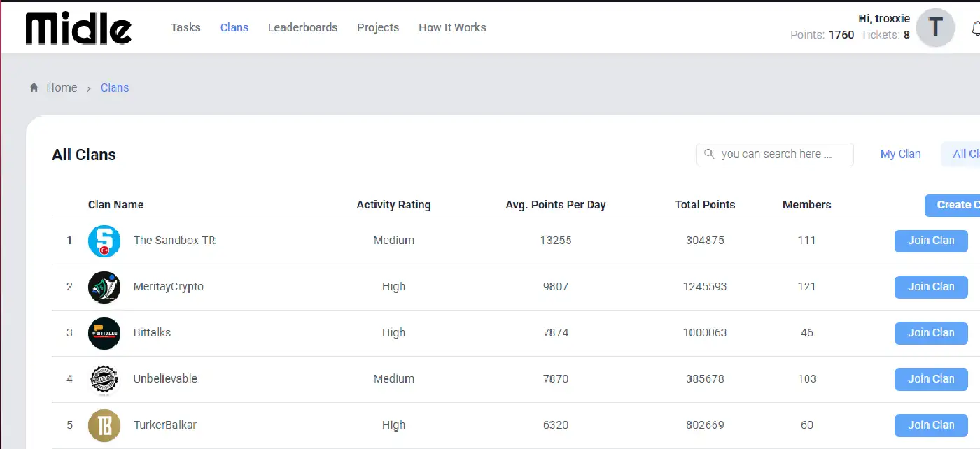The width and height of the screenshot is (980, 449).
Task: Focus the clan search field
Action: tap(776, 154)
